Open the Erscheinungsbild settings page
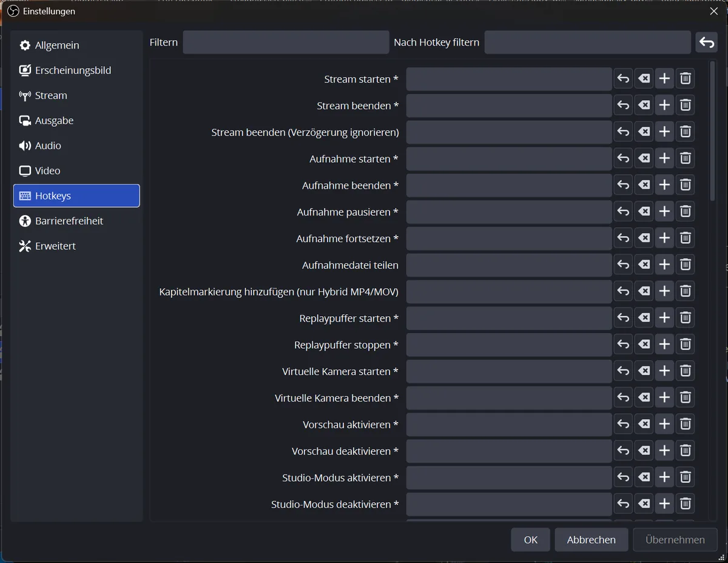Image resolution: width=728 pixels, height=563 pixels. tap(76, 70)
